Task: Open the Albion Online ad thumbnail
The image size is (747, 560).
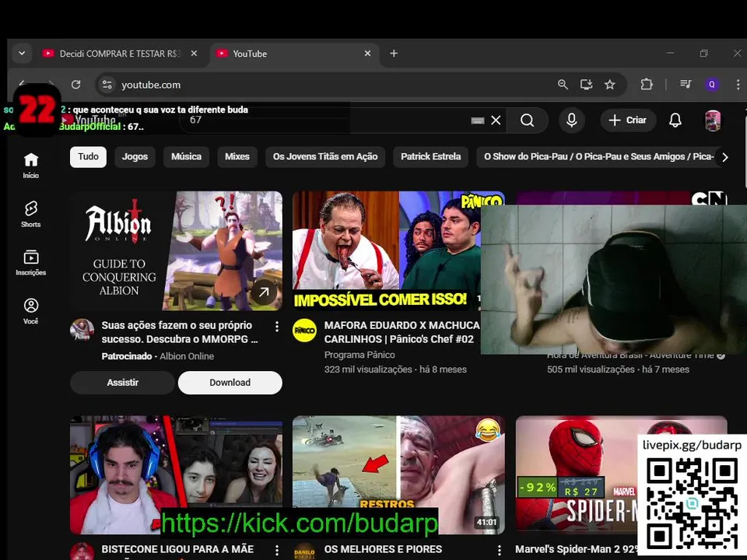Action: point(176,250)
